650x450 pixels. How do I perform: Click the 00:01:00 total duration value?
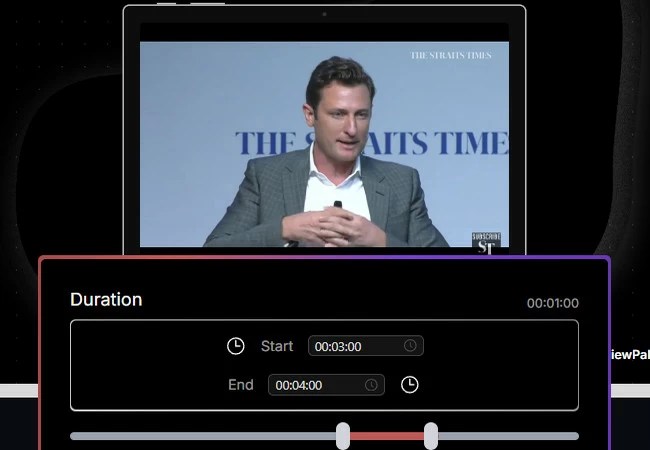(553, 303)
